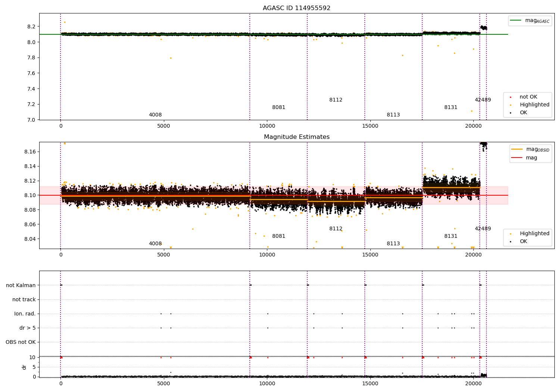Click OBSID label 8081 in Magnitude Estimates plot
This screenshot has width=560, height=392.
tap(279, 236)
